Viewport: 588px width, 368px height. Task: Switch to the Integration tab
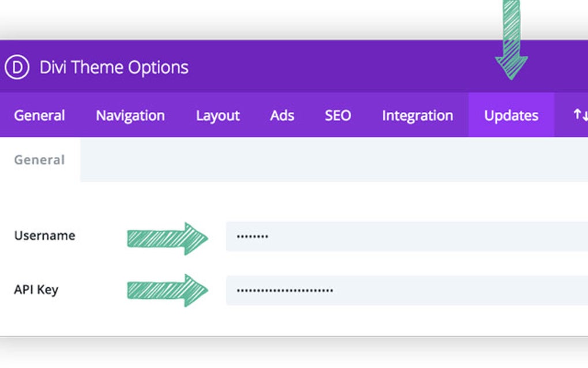417,115
